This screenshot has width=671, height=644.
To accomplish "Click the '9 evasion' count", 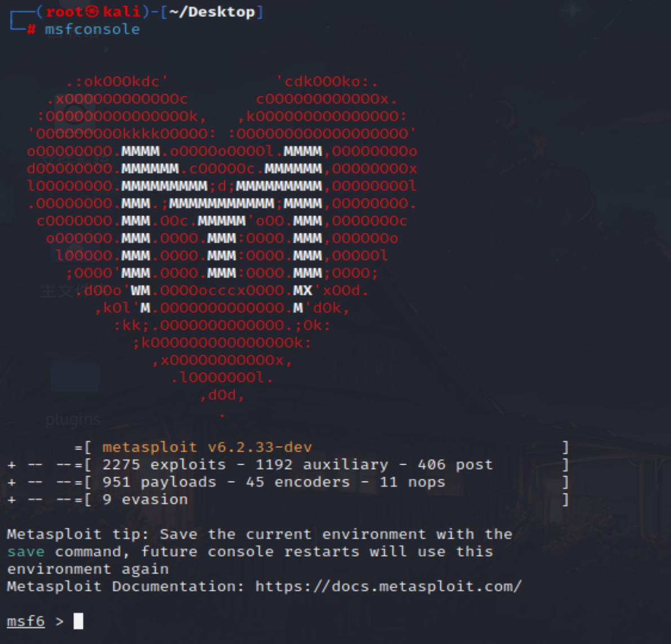I will click(x=145, y=499).
